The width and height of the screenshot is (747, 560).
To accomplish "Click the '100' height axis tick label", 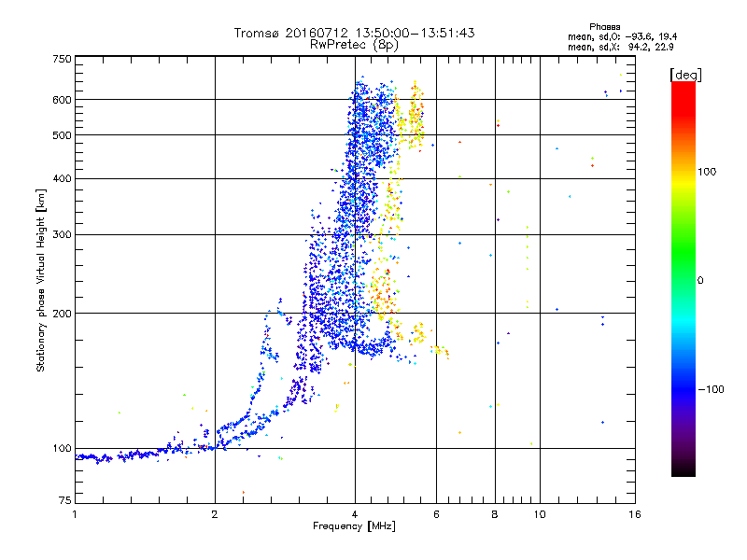I will (x=62, y=449).
